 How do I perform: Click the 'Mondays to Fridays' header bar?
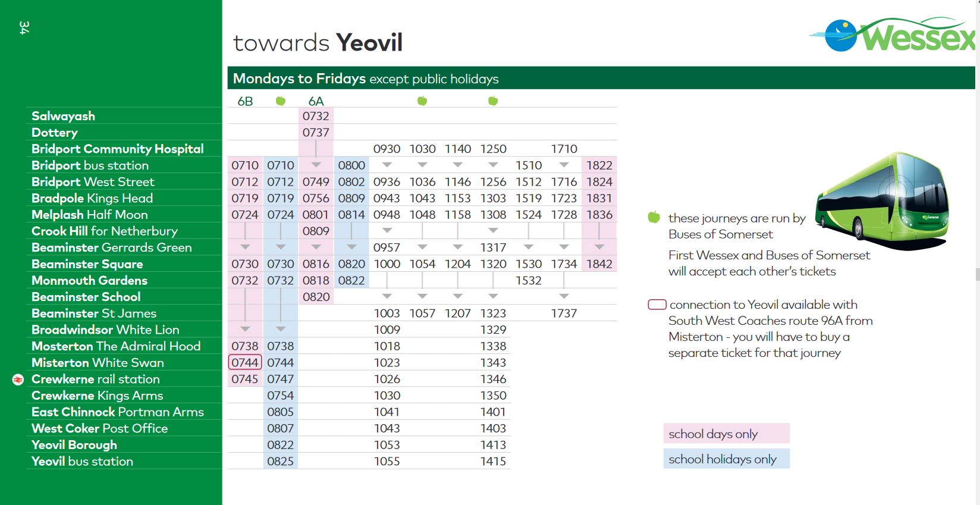tap(601, 79)
